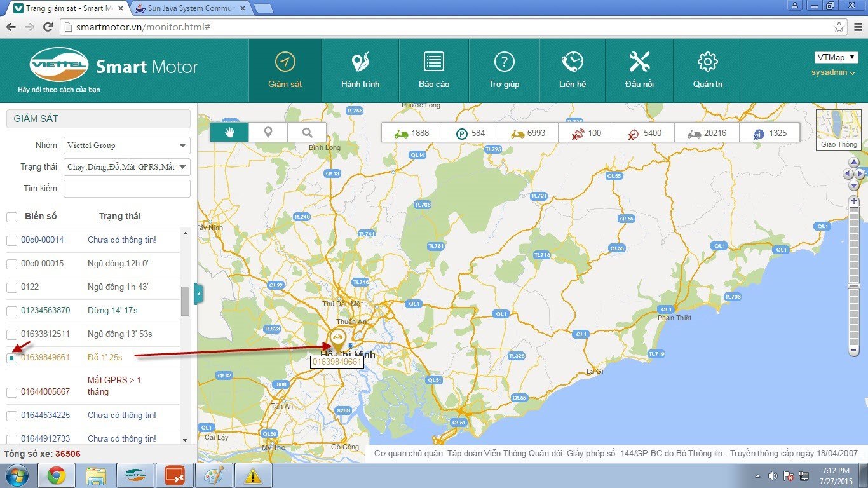The image size is (868, 488).
Task: Collapse the left monitoring panel arrow
Action: pos(199,294)
